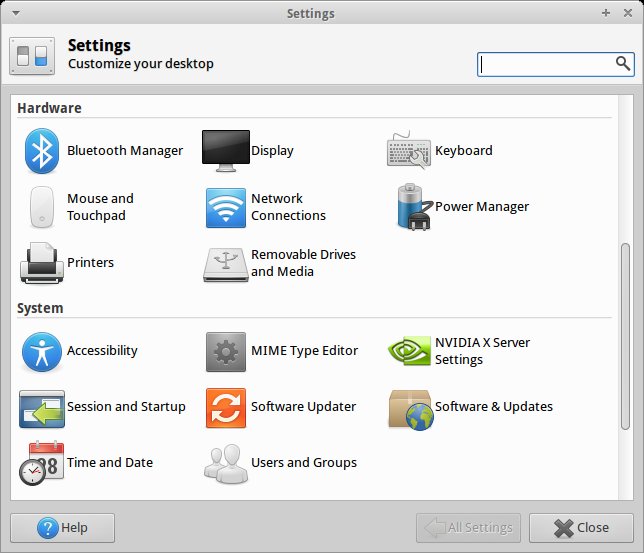Open the Display settings monitor icon
644x553 pixels.
tap(225, 151)
